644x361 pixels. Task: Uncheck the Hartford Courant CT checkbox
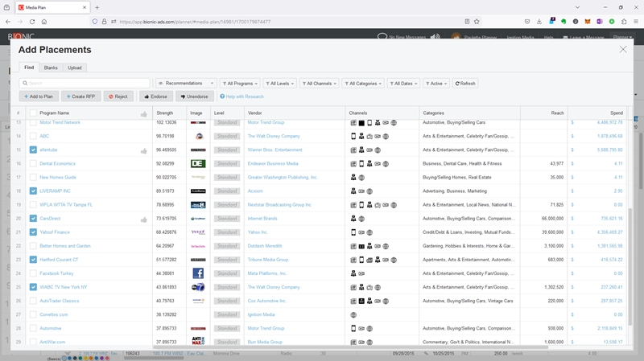click(33, 260)
